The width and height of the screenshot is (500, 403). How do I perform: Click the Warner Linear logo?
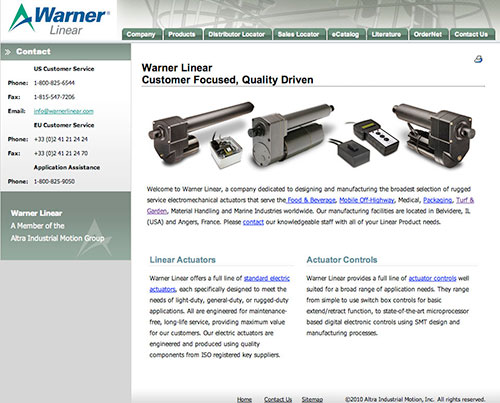[59, 19]
